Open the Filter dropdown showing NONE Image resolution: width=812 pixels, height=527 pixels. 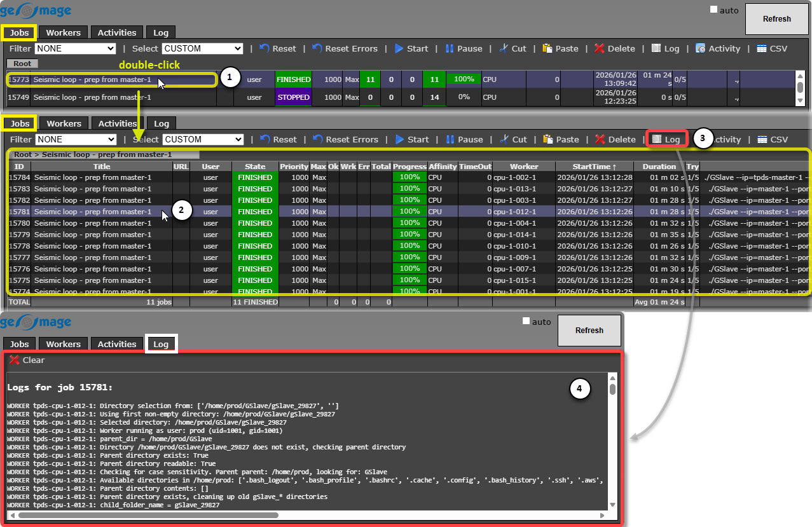coord(76,48)
